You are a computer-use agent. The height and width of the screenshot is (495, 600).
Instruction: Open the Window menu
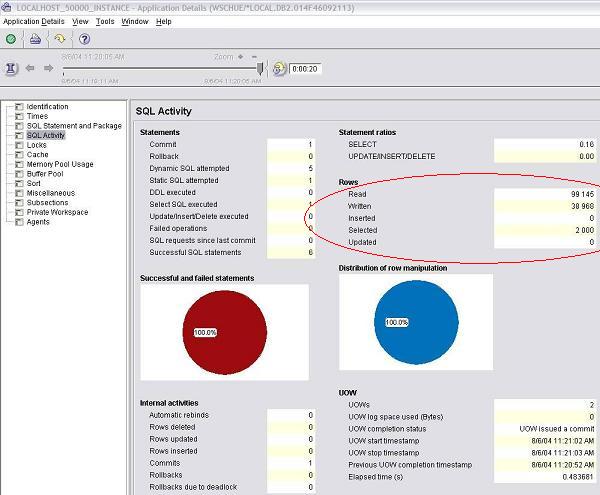coord(135,21)
